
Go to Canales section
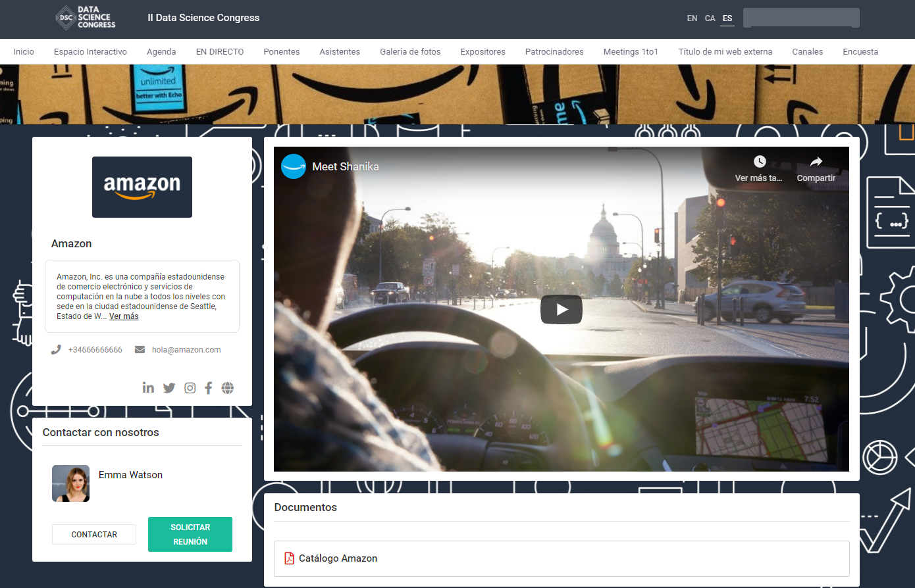coord(808,52)
